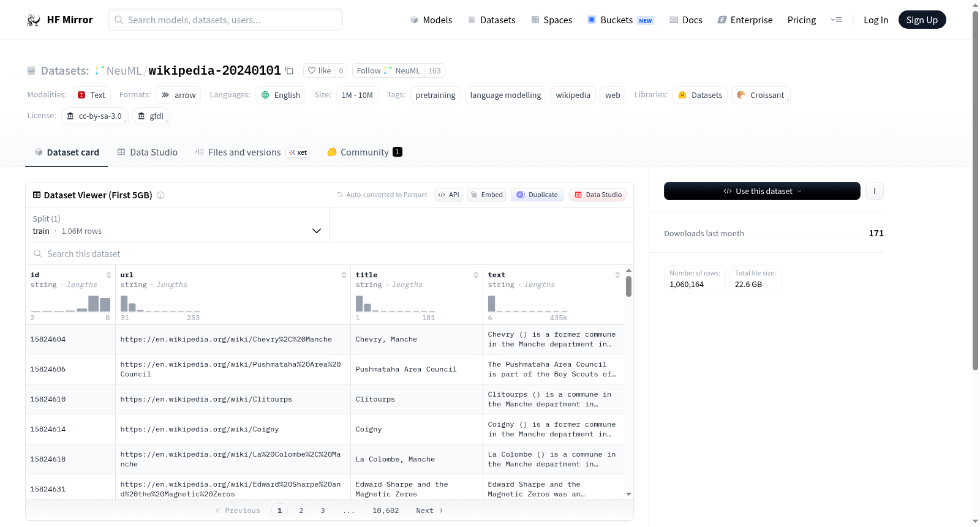Click the Datasets library tag
The width and height of the screenshot is (980, 527).
click(x=700, y=95)
